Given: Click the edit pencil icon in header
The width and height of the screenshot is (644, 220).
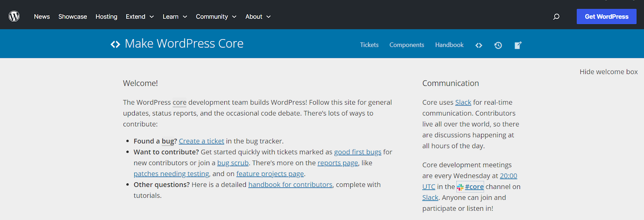Looking at the screenshot, I should [x=518, y=45].
